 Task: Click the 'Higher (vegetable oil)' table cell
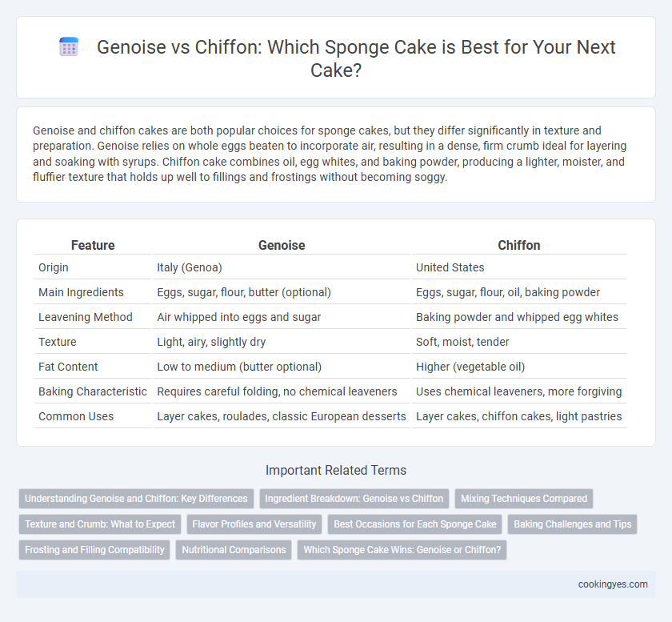(x=470, y=367)
